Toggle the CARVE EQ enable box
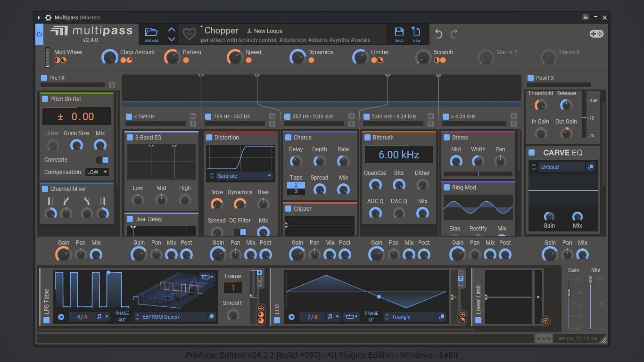 coord(532,152)
